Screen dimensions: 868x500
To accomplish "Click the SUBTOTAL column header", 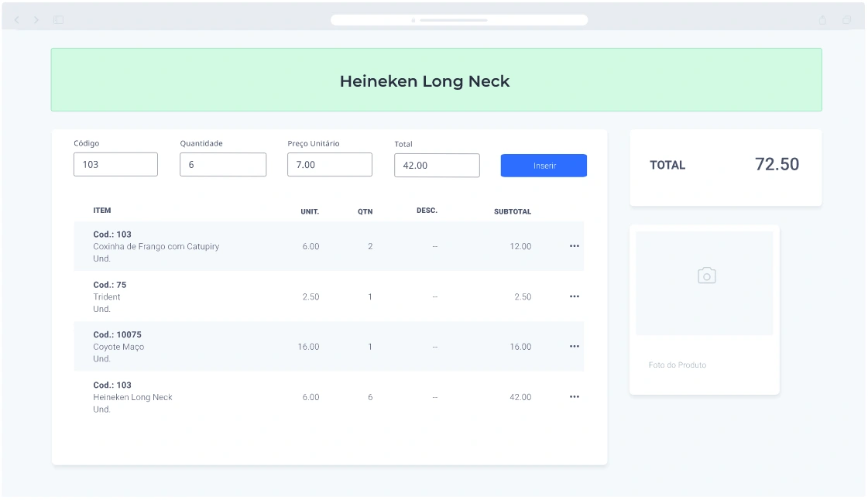I will pos(512,211).
